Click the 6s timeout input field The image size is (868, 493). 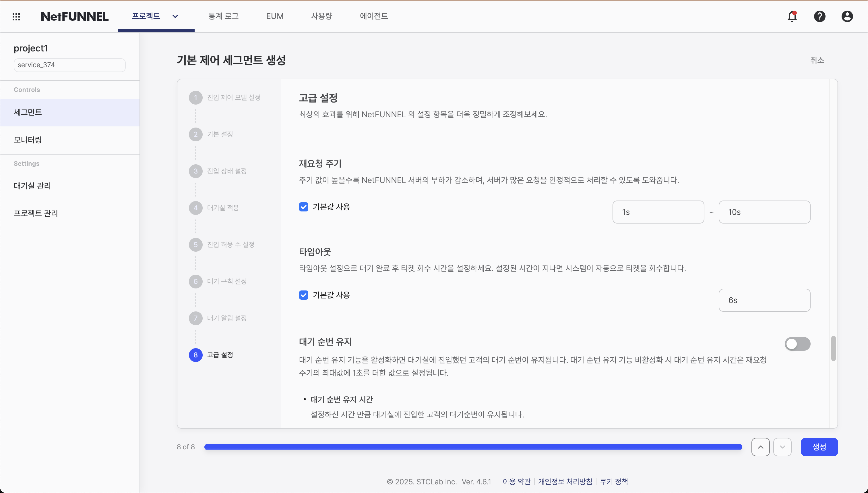pyautogui.click(x=764, y=300)
